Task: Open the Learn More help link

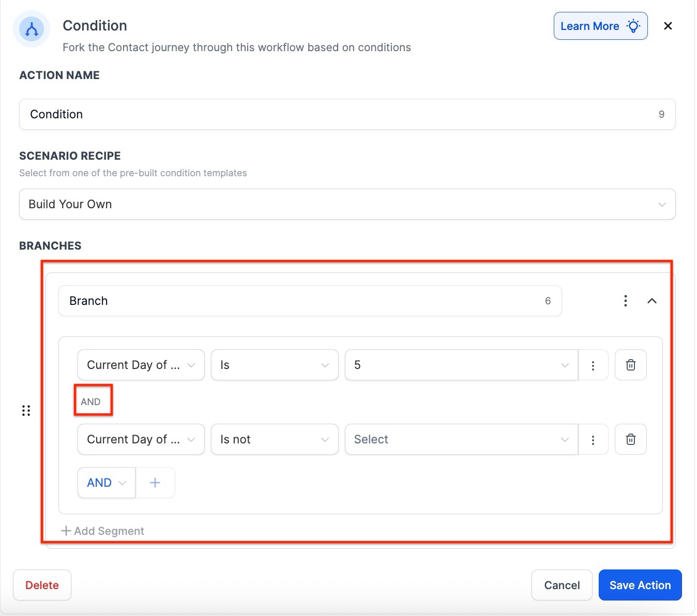Action: [x=600, y=26]
